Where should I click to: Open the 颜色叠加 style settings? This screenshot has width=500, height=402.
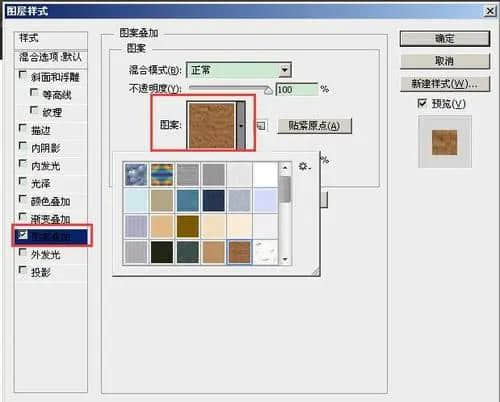tap(51, 201)
